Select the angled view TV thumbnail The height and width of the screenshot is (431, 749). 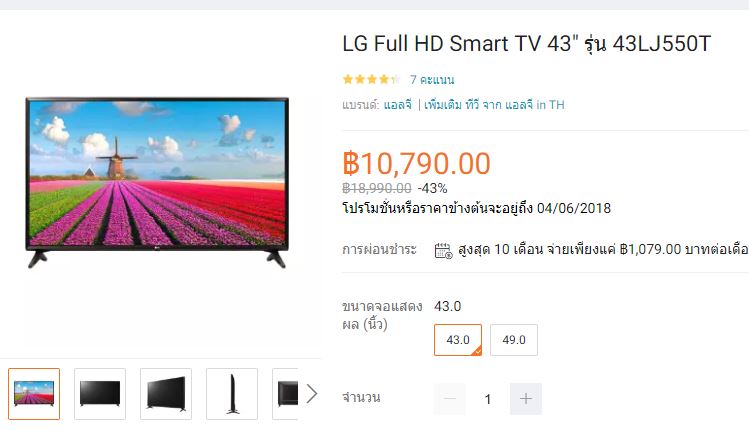(x=166, y=394)
